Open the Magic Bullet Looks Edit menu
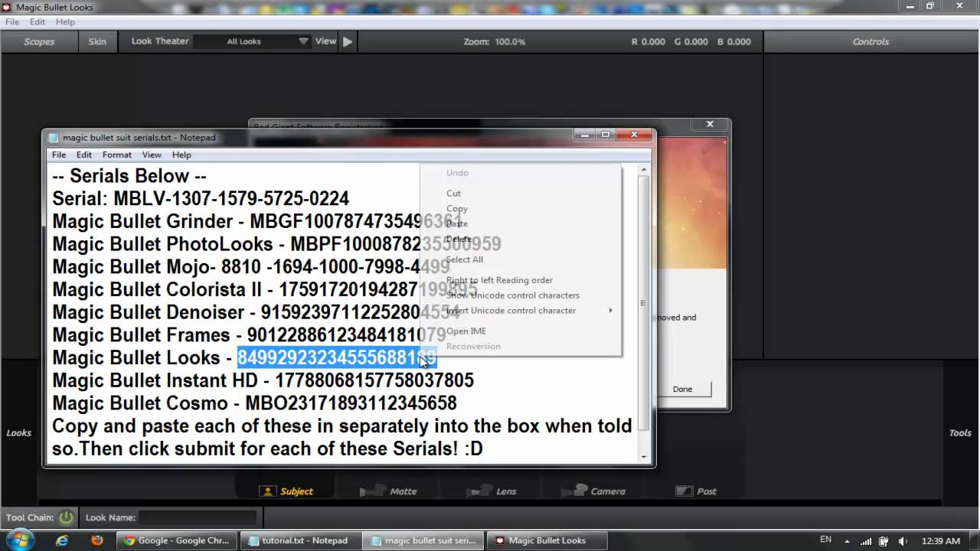The image size is (980, 551). [x=38, y=21]
